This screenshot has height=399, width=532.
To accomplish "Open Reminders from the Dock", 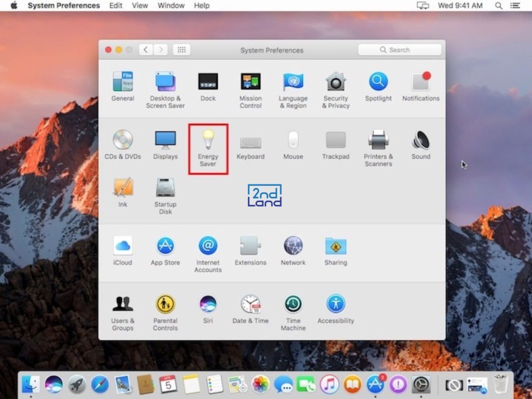I will 215,385.
